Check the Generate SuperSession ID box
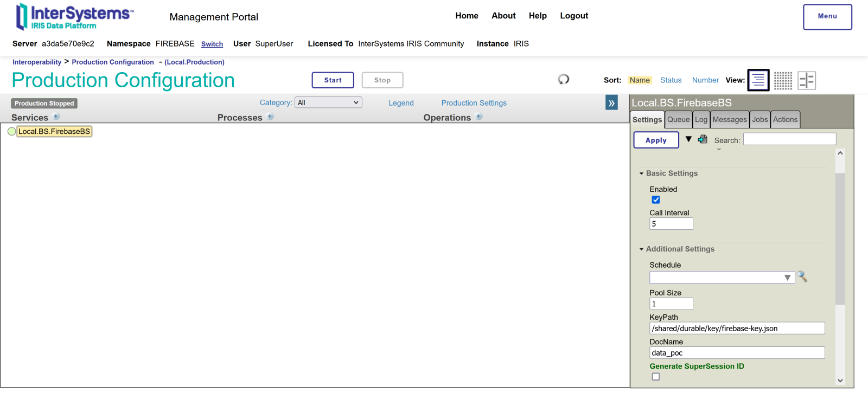Viewport: 868px width, 393px height. click(x=656, y=377)
